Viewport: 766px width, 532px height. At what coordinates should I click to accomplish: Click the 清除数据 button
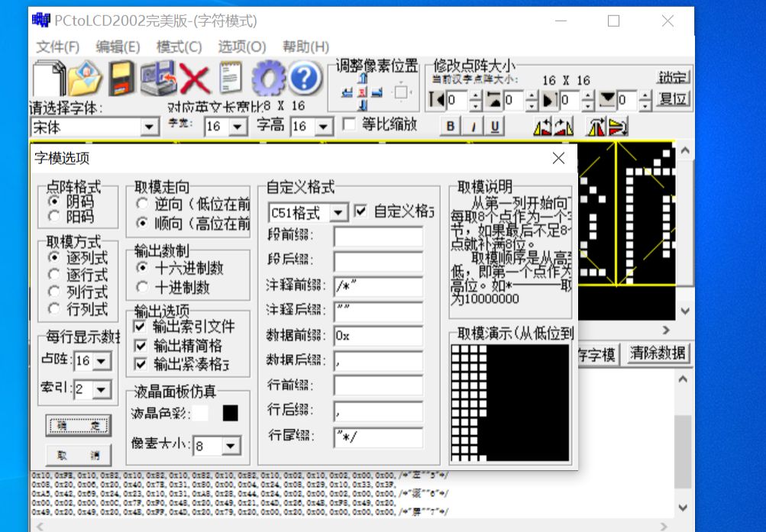(658, 353)
